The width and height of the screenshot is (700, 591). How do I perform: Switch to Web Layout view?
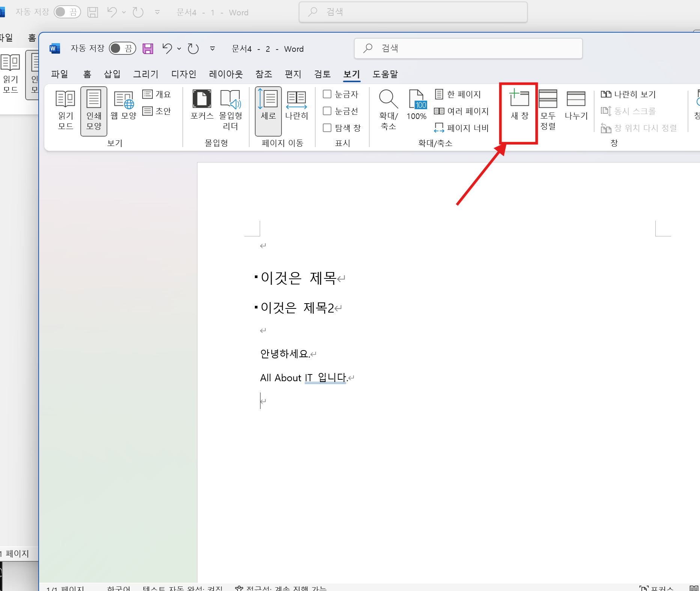tap(123, 106)
